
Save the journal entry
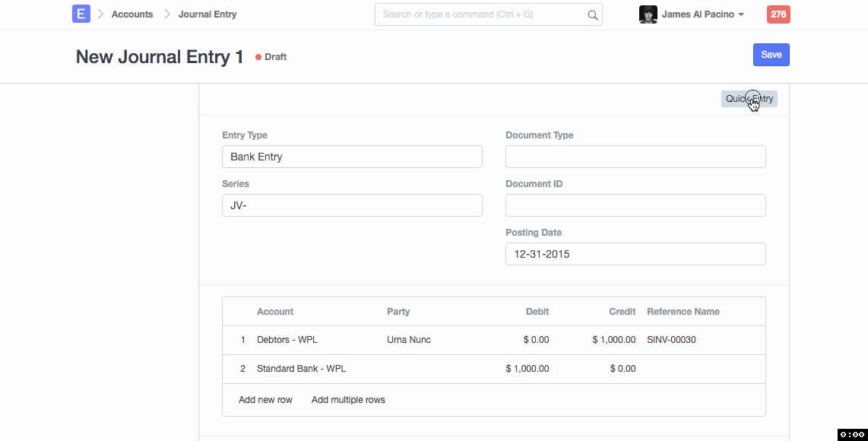771,55
